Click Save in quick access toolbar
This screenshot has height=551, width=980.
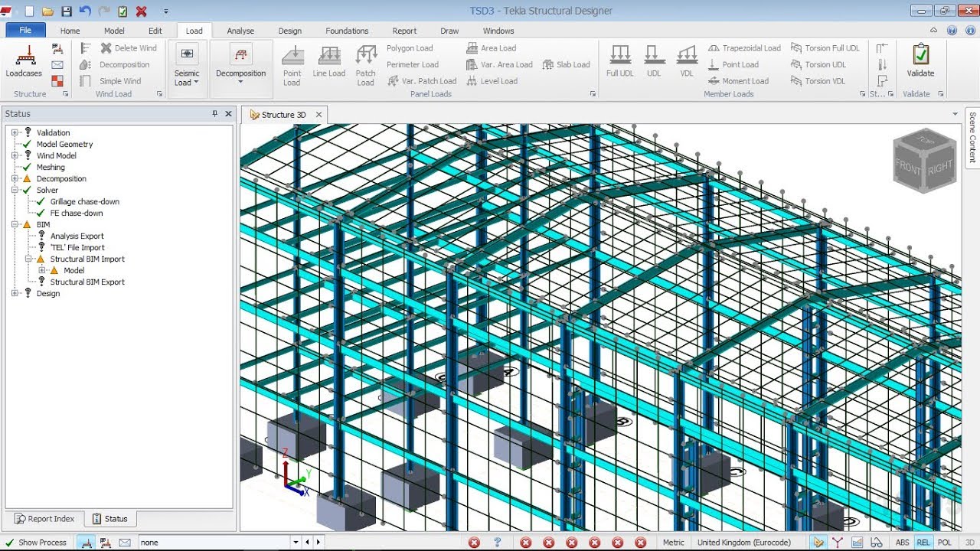tap(67, 11)
